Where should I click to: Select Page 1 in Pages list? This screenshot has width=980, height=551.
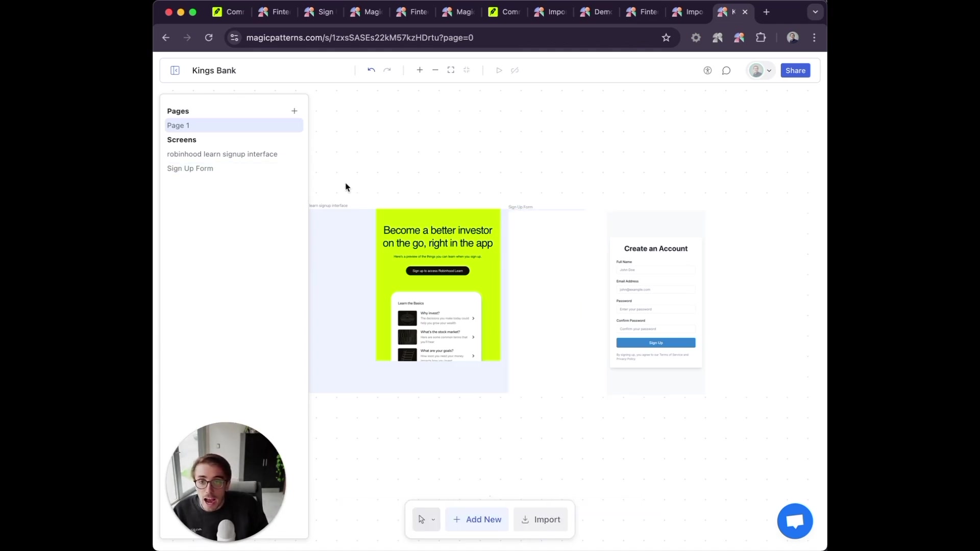pos(234,125)
